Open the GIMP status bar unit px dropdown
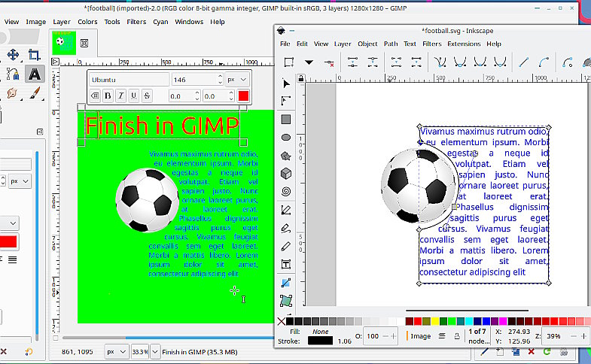The height and width of the screenshot is (364, 591). 117,352
